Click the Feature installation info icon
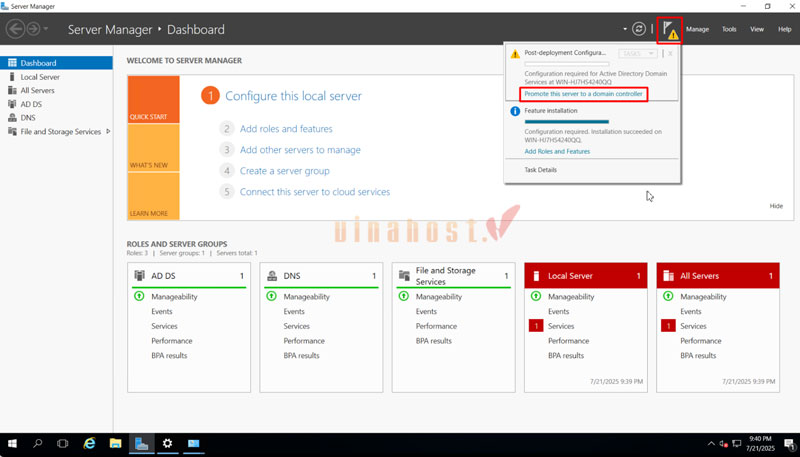Viewport: 800px width, 457px height. [515, 111]
